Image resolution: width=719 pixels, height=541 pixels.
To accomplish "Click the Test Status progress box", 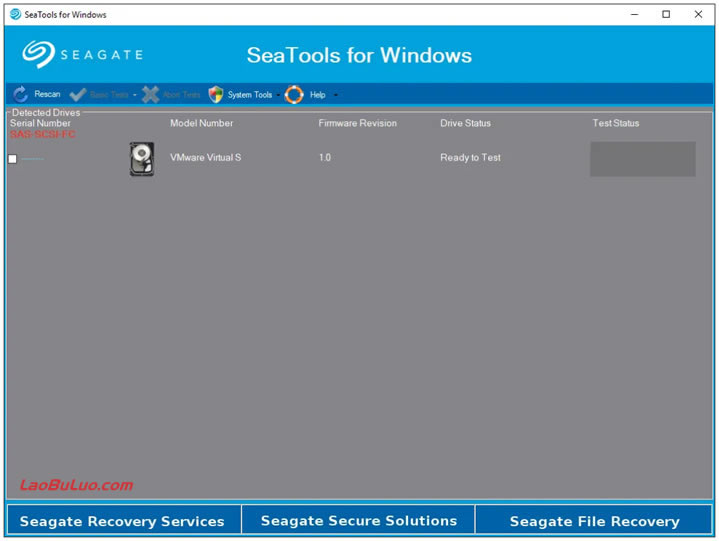I will (x=642, y=159).
